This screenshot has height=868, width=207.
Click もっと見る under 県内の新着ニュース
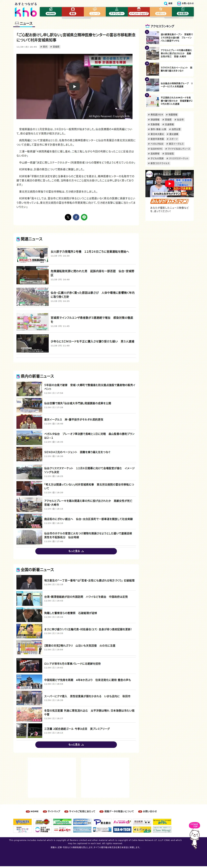(x=76, y=551)
